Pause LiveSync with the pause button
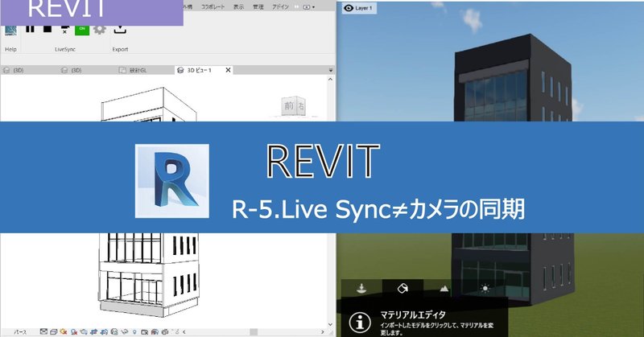Viewport: 644px width, 337px height. click(30, 28)
